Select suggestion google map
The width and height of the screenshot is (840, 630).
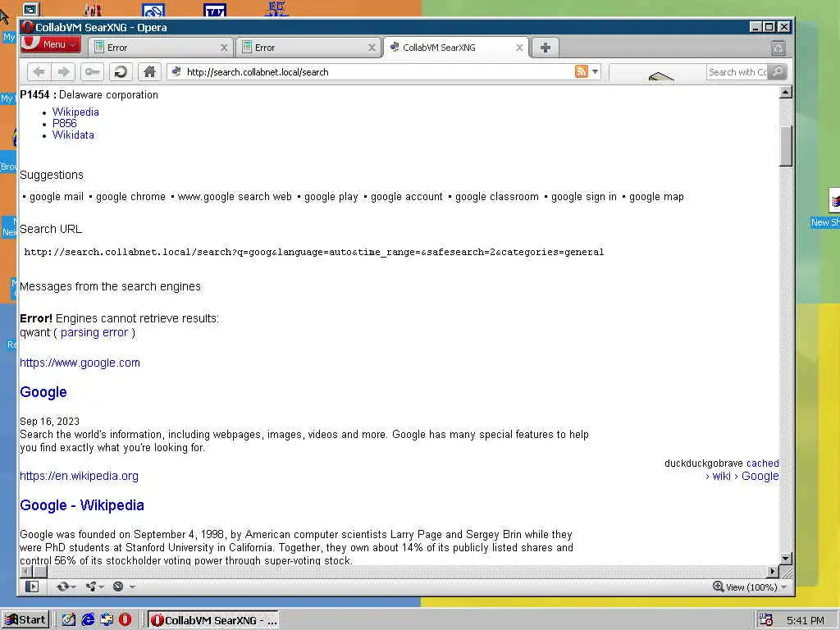point(656,197)
